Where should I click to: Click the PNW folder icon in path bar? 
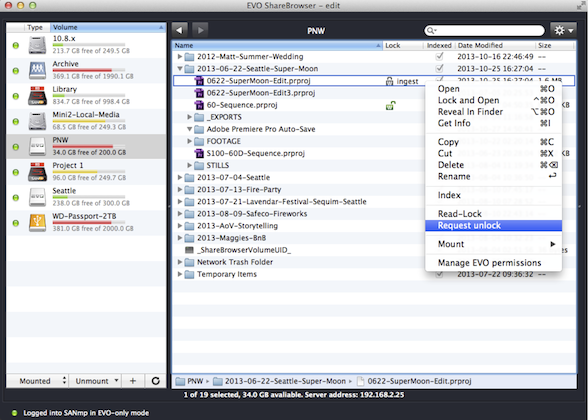point(180,381)
